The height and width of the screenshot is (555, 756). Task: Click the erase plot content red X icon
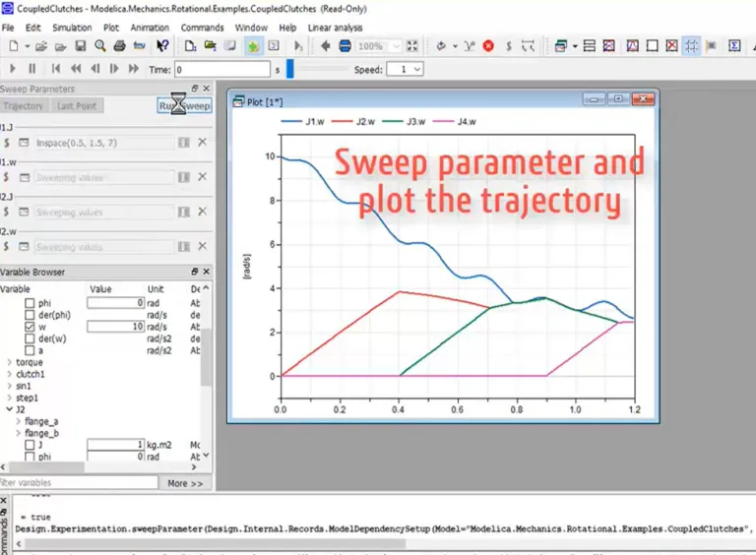pos(671,46)
